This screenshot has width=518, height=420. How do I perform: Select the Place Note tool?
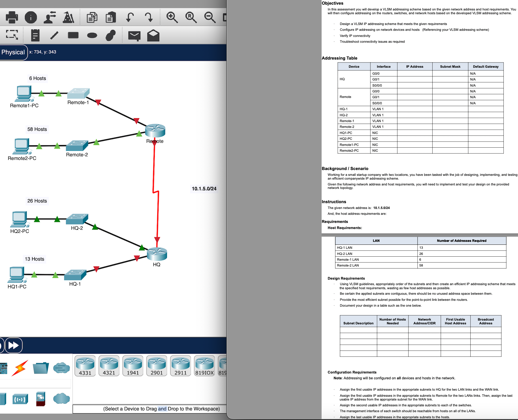point(35,35)
